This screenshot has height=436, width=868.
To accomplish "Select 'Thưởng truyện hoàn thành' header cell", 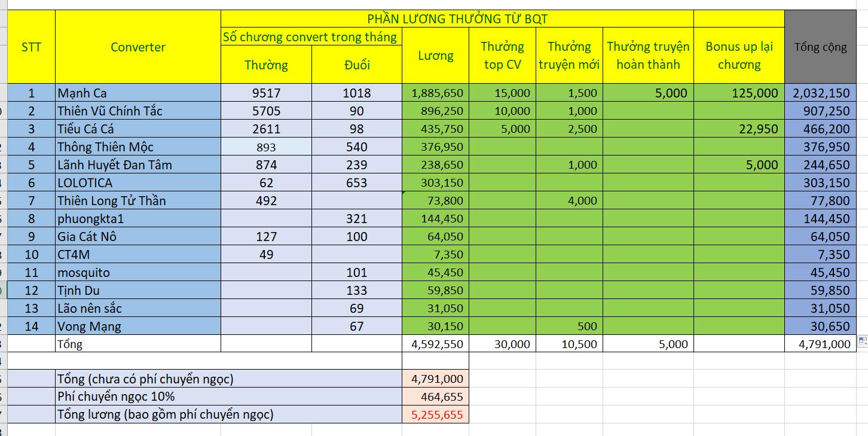I will pyautogui.click(x=648, y=56).
